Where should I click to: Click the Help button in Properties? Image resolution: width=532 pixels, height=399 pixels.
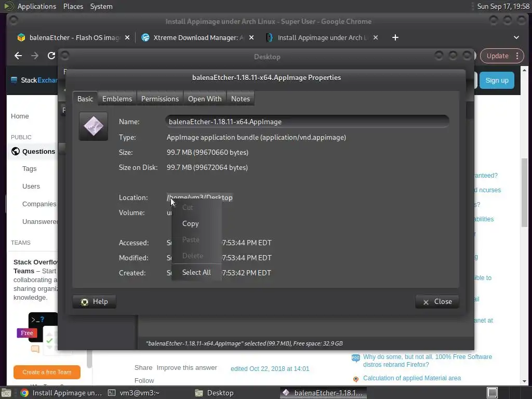pos(95,302)
